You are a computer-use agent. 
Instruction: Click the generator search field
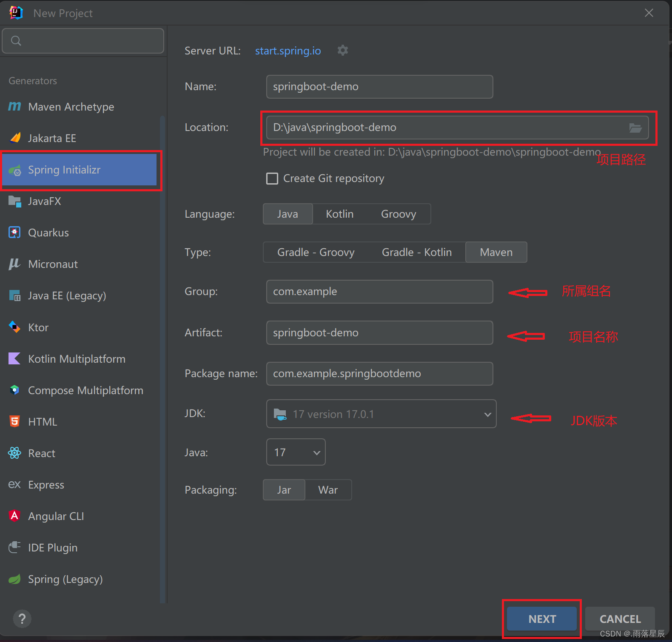(83, 41)
